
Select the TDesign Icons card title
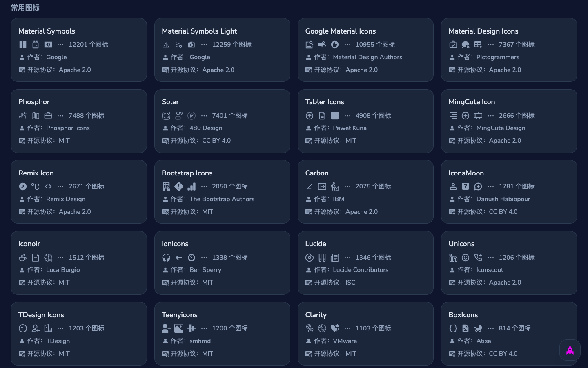[x=41, y=315]
